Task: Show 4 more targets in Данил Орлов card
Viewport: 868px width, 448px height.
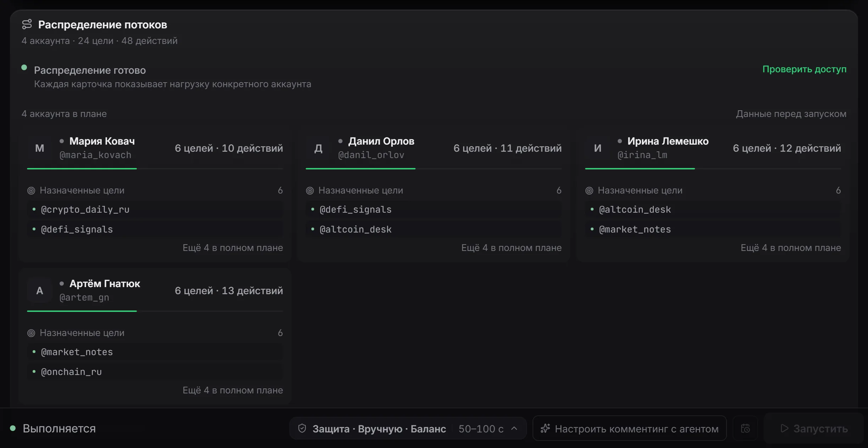Action: click(x=511, y=248)
